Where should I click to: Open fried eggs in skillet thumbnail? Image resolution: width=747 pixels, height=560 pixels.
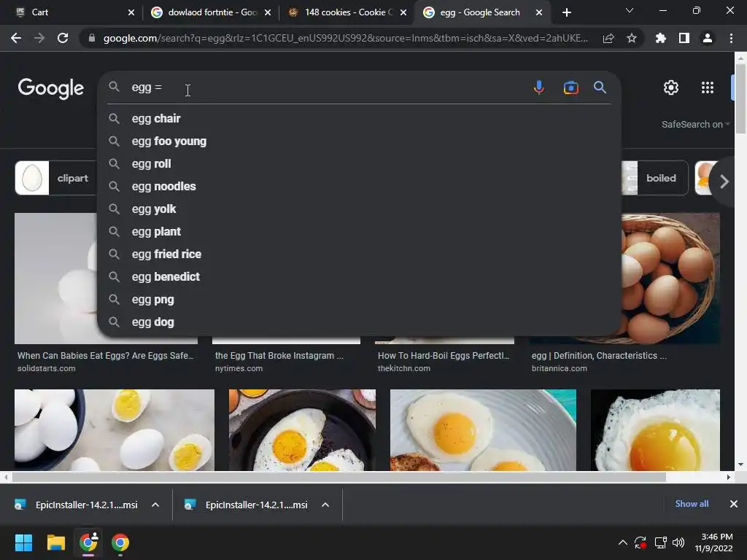point(302,430)
